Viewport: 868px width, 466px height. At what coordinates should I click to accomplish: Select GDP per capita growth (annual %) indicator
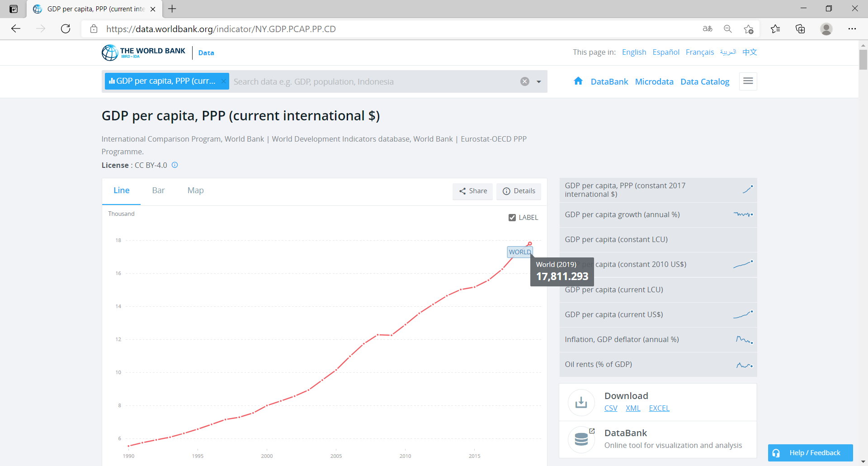pos(622,214)
